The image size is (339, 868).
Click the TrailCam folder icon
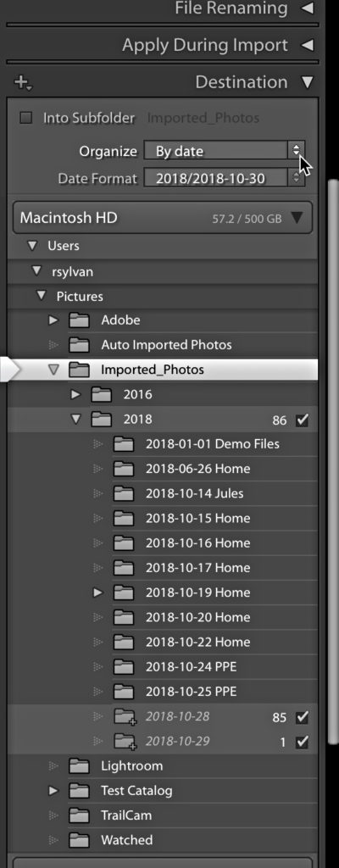click(x=79, y=815)
